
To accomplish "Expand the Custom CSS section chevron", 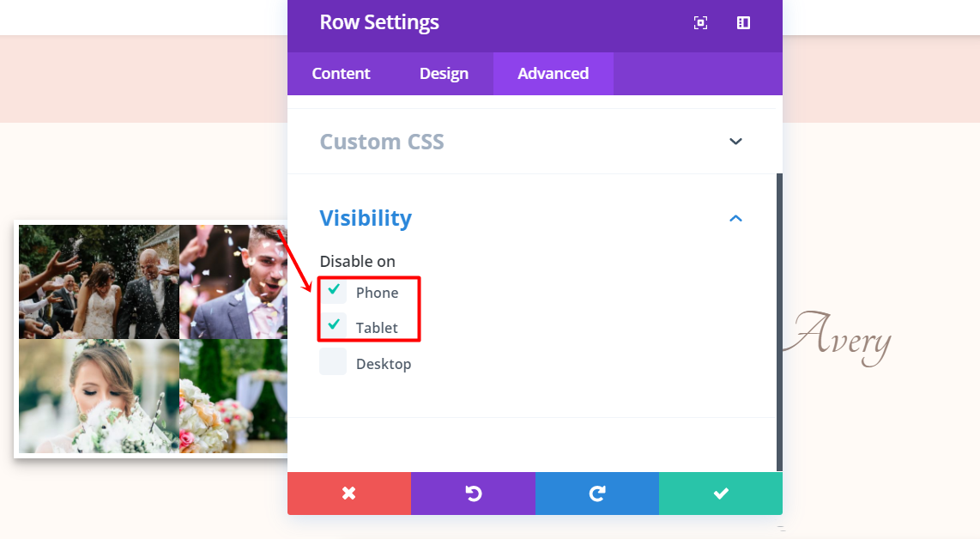I will tap(735, 142).
